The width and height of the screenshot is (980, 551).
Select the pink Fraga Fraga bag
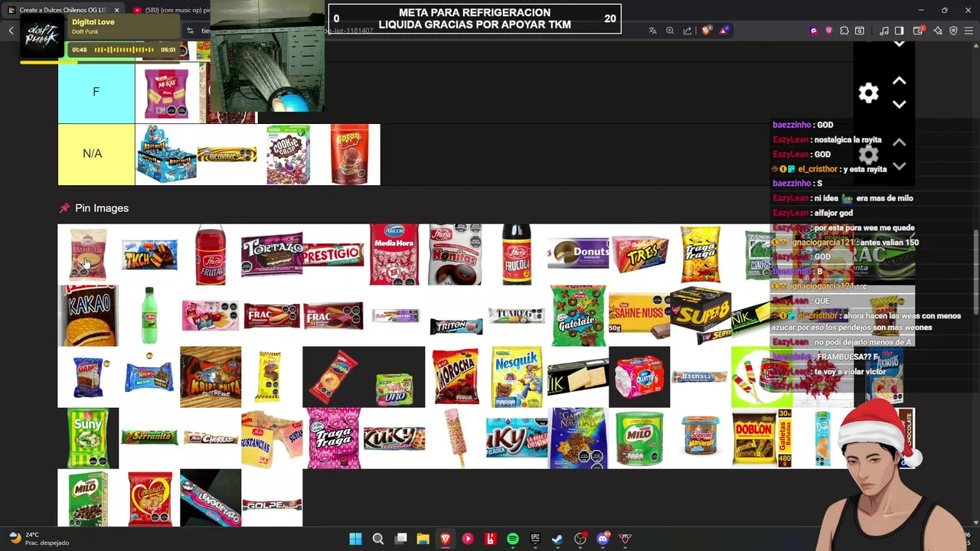click(333, 438)
